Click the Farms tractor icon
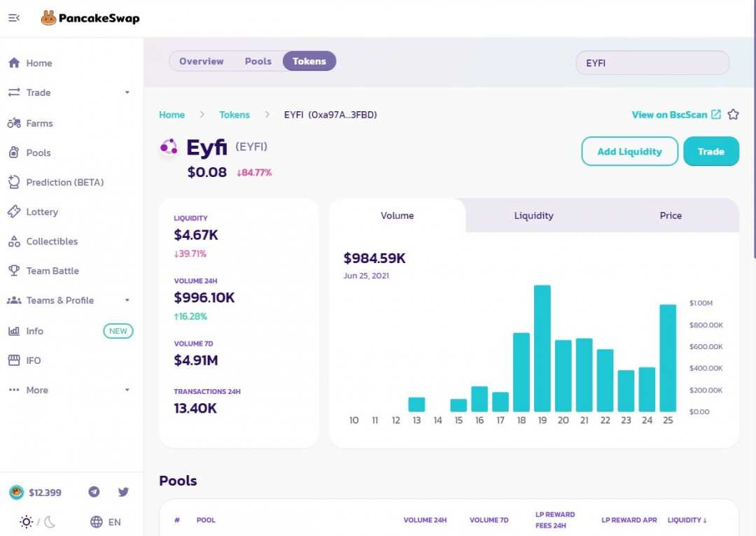Image resolution: width=756 pixels, height=536 pixels. tap(14, 123)
